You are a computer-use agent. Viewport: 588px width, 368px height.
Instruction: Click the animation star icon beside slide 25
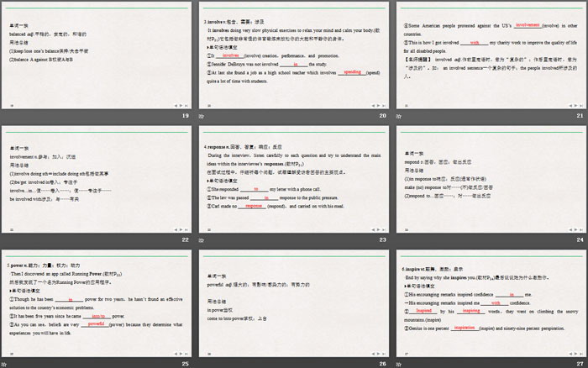(4, 365)
